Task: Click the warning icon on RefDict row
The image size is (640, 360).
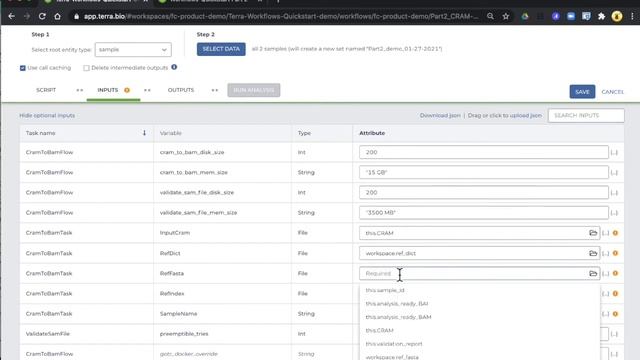Action: 615,253
